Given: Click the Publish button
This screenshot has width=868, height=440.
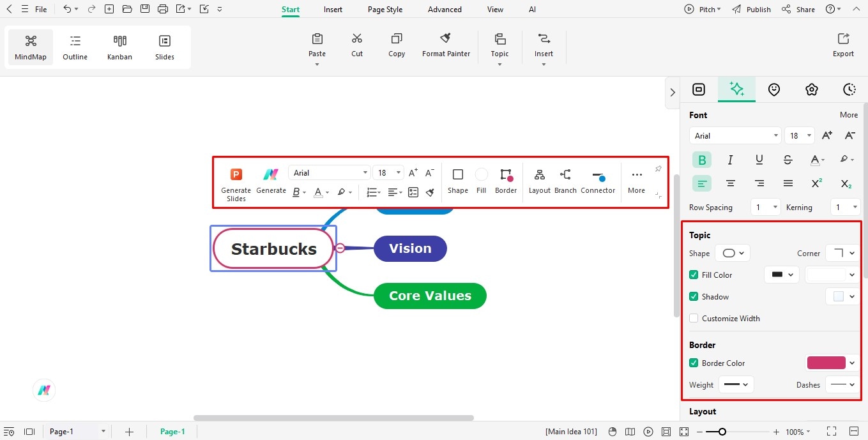Looking at the screenshot, I should pyautogui.click(x=752, y=10).
